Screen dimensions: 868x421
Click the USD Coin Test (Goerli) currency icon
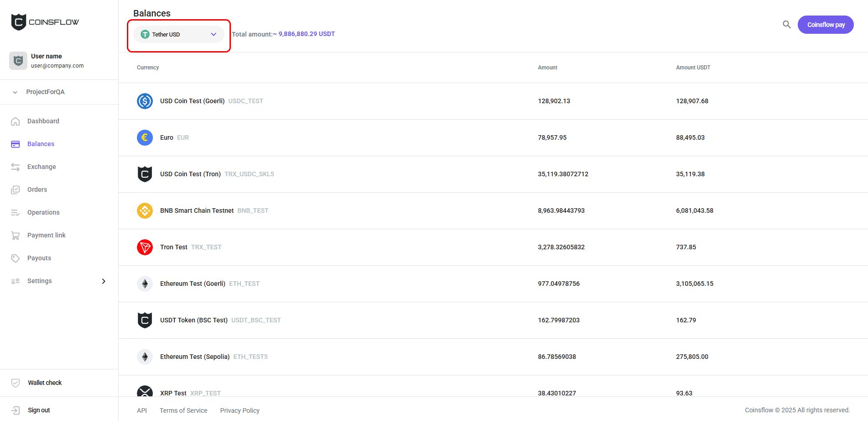pos(145,101)
